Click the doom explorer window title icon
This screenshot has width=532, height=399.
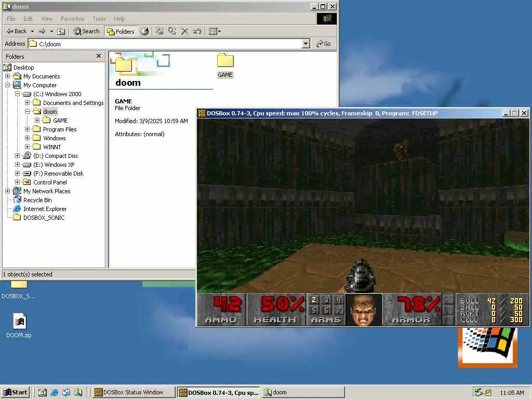[6, 6]
